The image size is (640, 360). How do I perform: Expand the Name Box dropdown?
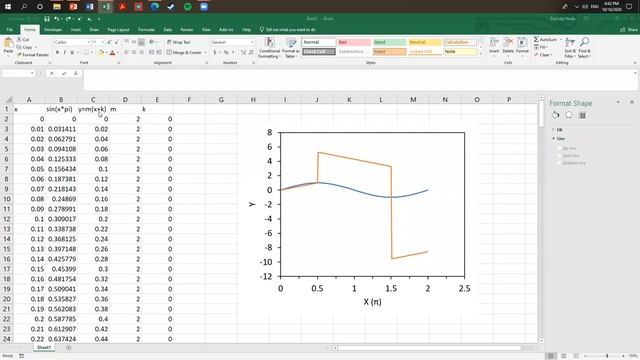(32, 73)
